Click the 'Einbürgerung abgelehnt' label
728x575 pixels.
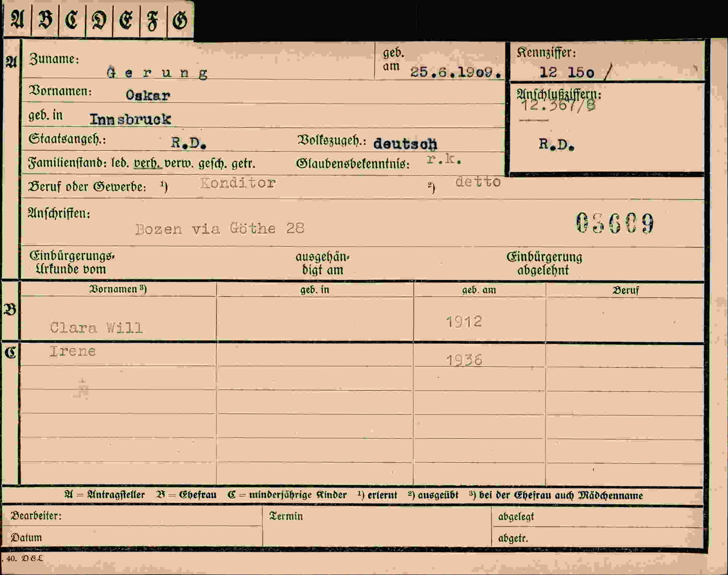click(x=544, y=264)
